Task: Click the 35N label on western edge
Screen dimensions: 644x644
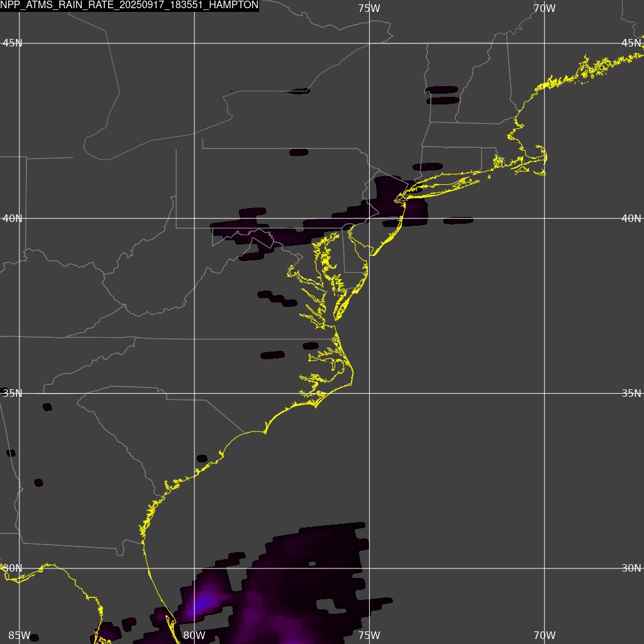Action: pyautogui.click(x=13, y=394)
